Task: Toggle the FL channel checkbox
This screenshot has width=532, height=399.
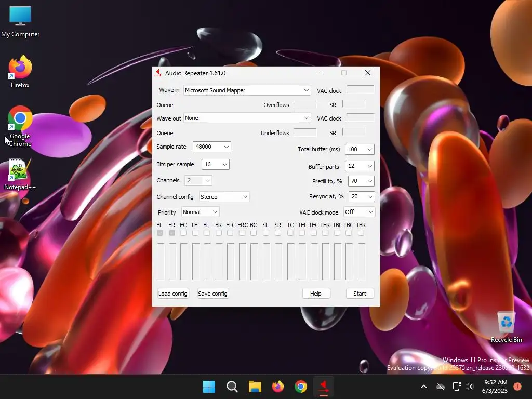Action: point(160,233)
